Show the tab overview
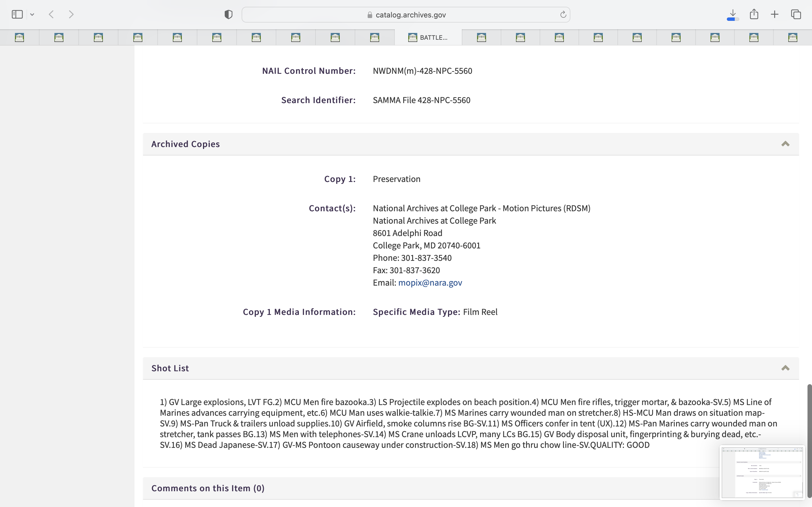Screen dimensions: 812x507 pos(796,14)
